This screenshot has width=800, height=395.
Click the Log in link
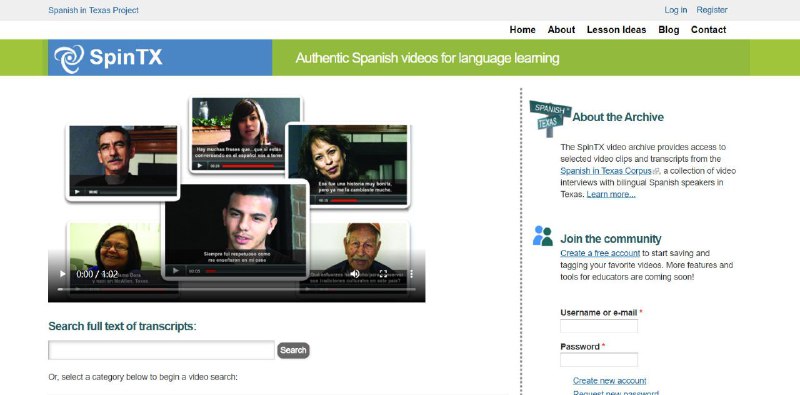[676, 10]
